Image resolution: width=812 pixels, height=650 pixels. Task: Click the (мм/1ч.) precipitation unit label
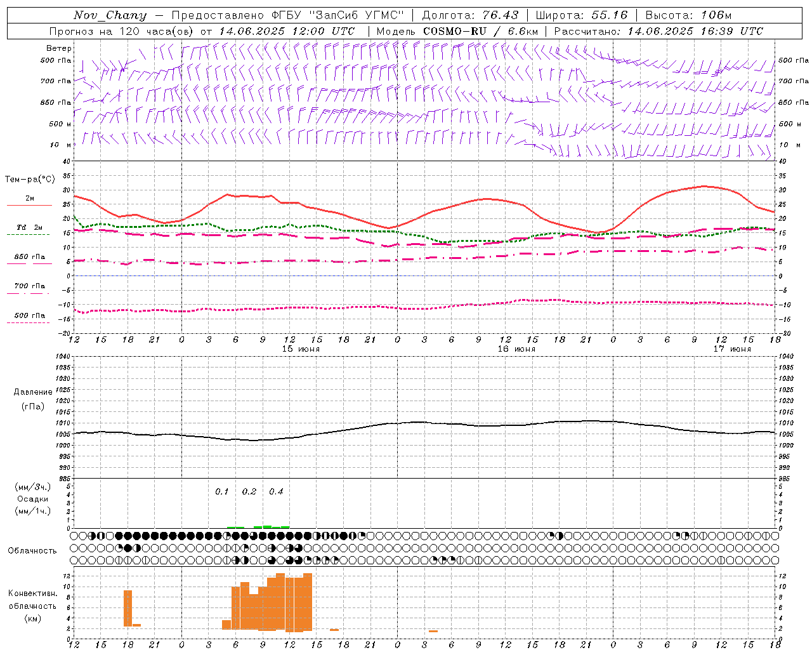tap(32, 511)
